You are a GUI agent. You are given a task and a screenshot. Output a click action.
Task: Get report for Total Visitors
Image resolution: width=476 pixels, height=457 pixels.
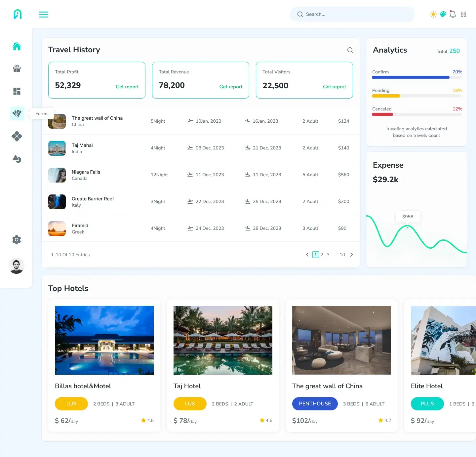tap(334, 87)
